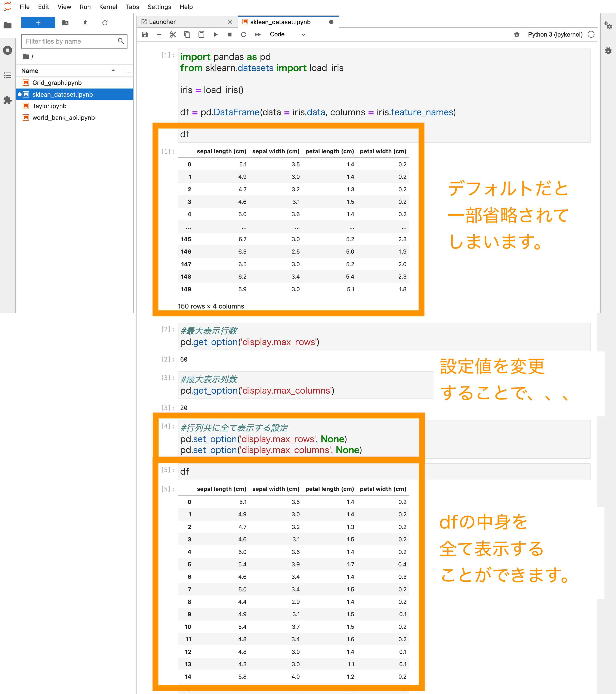Interrupt the running kernel
The width and height of the screenshot is (616, 694).
(230, 34)
